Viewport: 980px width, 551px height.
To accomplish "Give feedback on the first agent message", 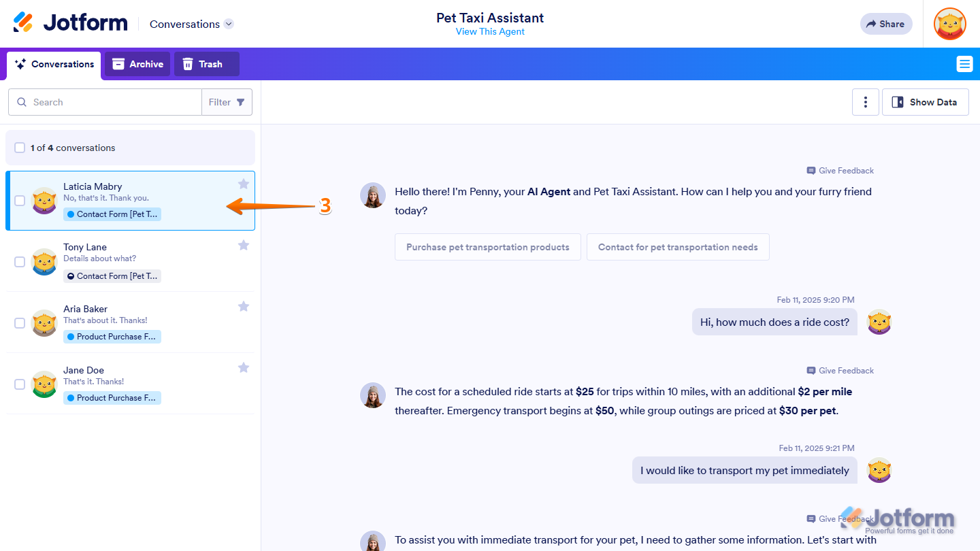I will 840,171.
